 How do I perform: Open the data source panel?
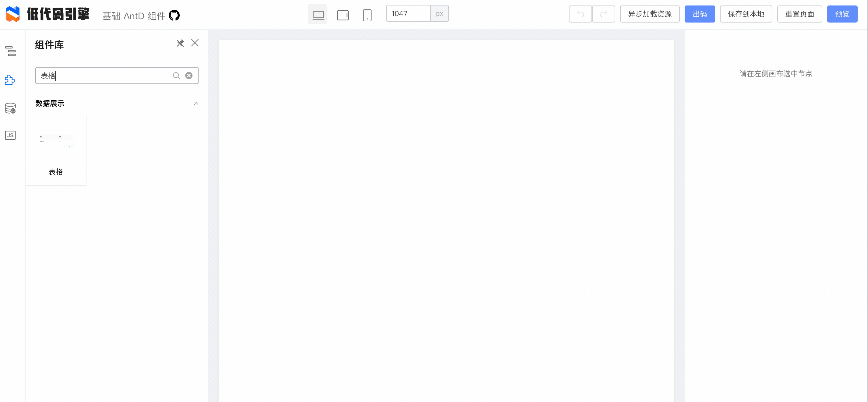click(10, 108)
